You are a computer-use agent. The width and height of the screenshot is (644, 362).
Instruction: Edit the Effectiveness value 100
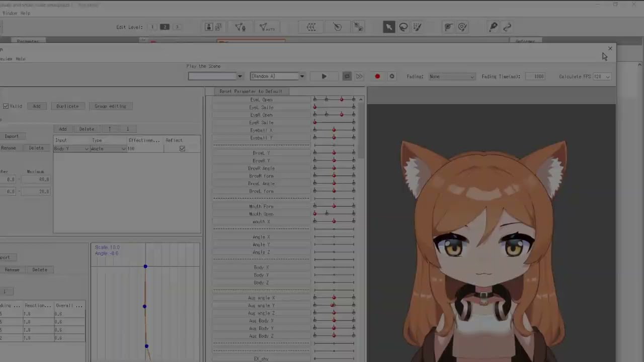click(145, 149)
